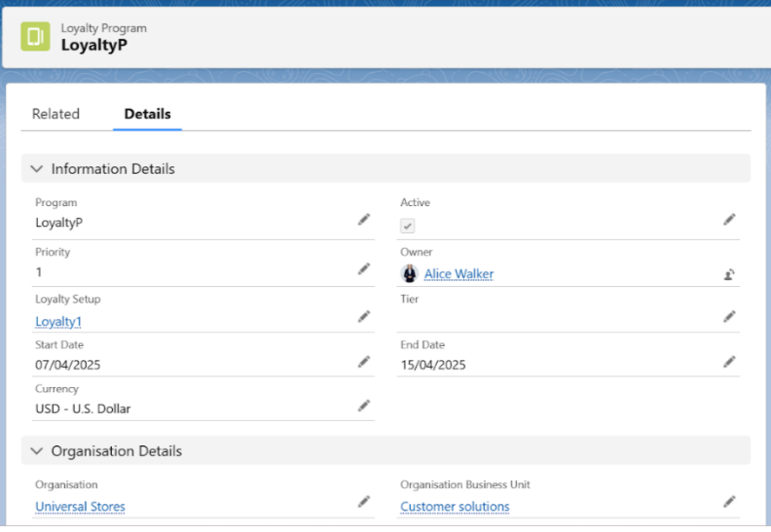
Task: Select the Details tab
Action: click(x=147, y=114)
